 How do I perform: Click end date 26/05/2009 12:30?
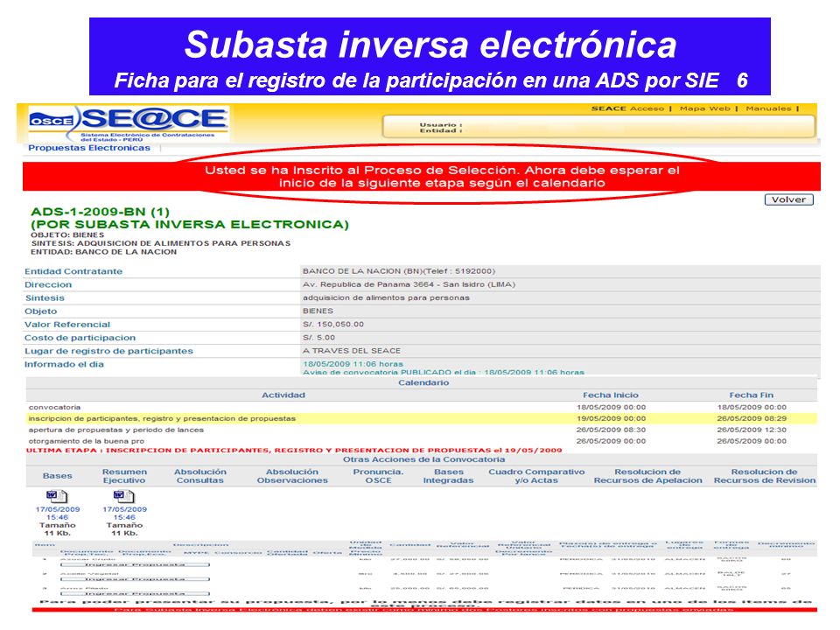click(x=752, y=430)
